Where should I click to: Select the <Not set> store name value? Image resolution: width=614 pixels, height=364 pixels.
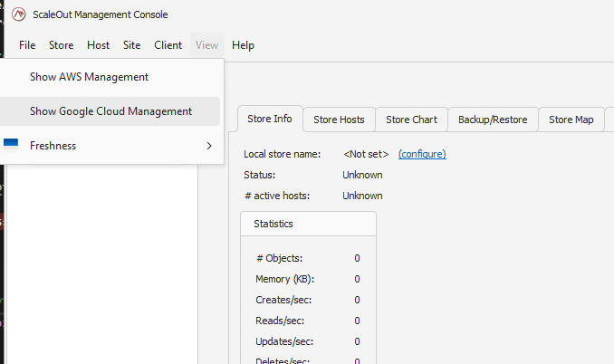pos(366,154)
